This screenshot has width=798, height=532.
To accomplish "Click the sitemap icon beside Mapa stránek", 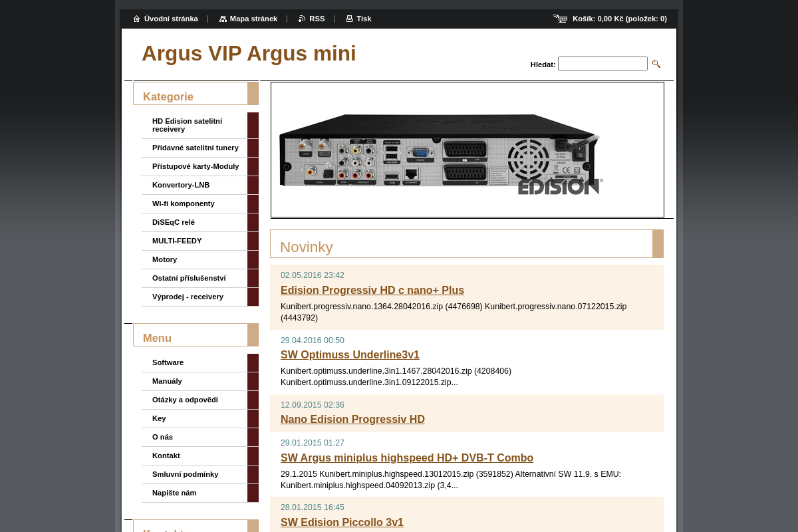I will [223, 19].
